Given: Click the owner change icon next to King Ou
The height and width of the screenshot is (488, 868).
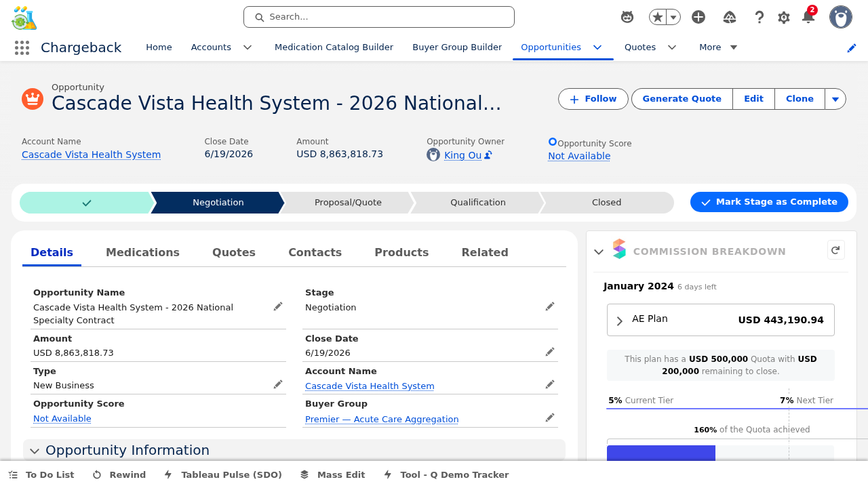Looking at the screenshot, I should click(488, 155).
